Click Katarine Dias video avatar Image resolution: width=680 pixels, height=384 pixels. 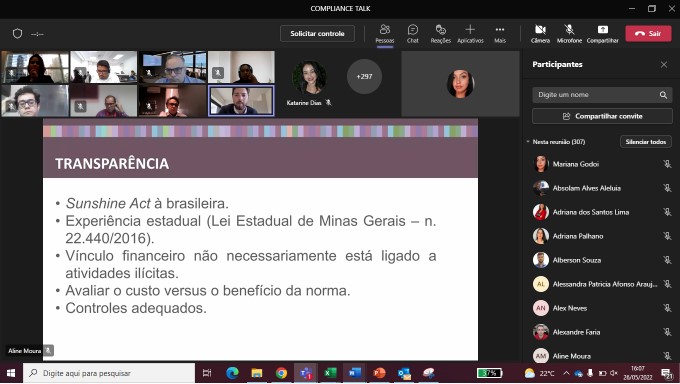309,77
